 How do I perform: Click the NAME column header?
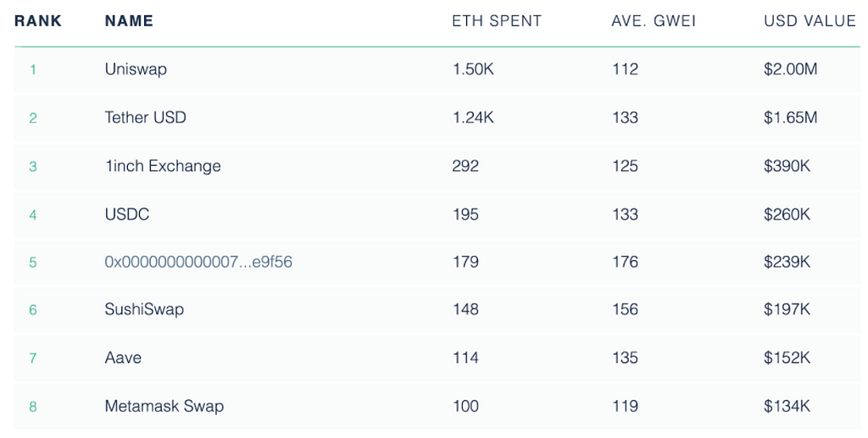click(x=129, y=21)
